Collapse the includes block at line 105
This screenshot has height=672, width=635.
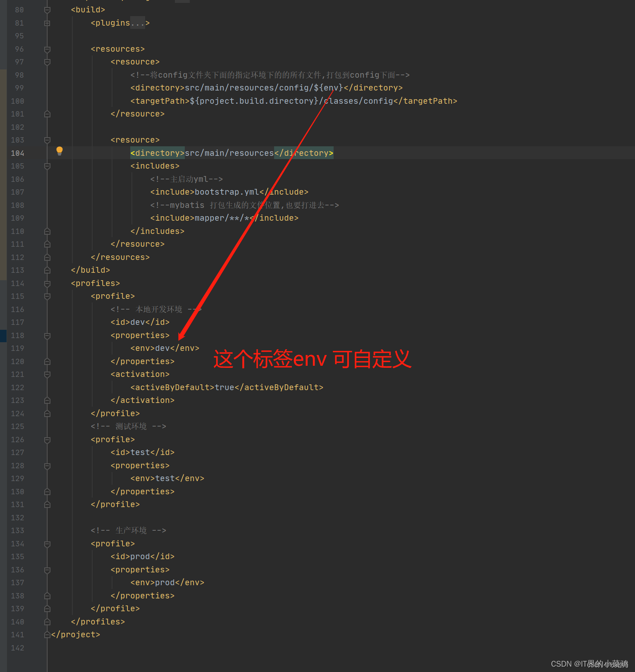coord(47,166)
